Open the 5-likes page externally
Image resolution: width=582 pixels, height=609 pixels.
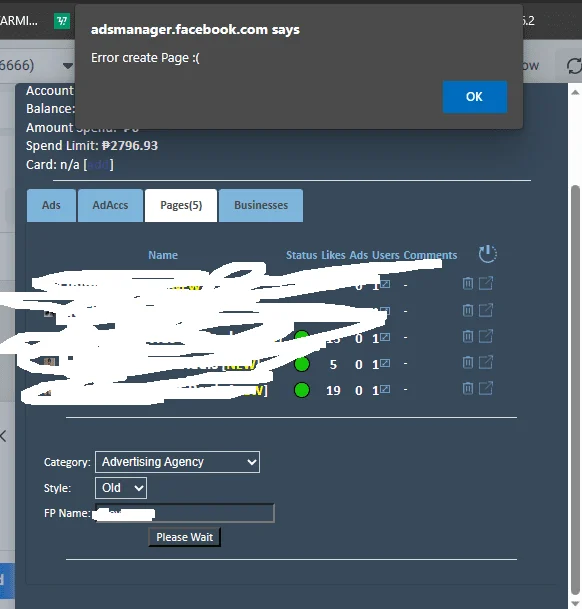tap(486, 362)
